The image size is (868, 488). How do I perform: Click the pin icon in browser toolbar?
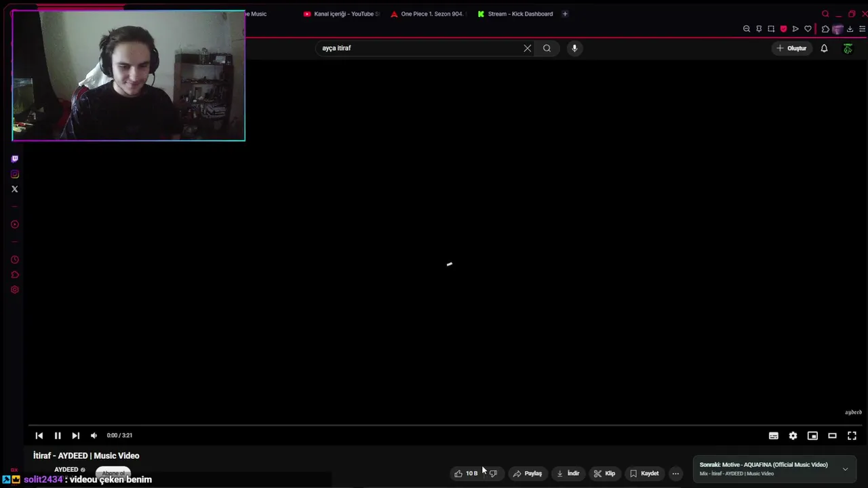coord(759,29)
